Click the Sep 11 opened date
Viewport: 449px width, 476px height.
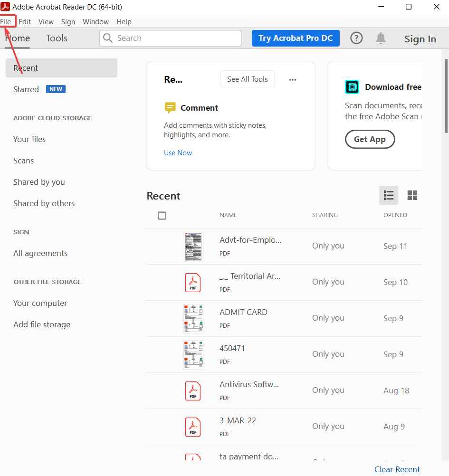pos(395,246)
